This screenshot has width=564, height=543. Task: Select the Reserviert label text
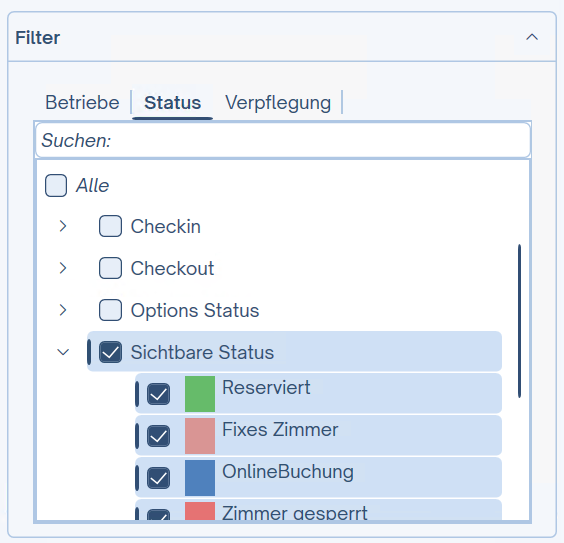tap(266, 387)
